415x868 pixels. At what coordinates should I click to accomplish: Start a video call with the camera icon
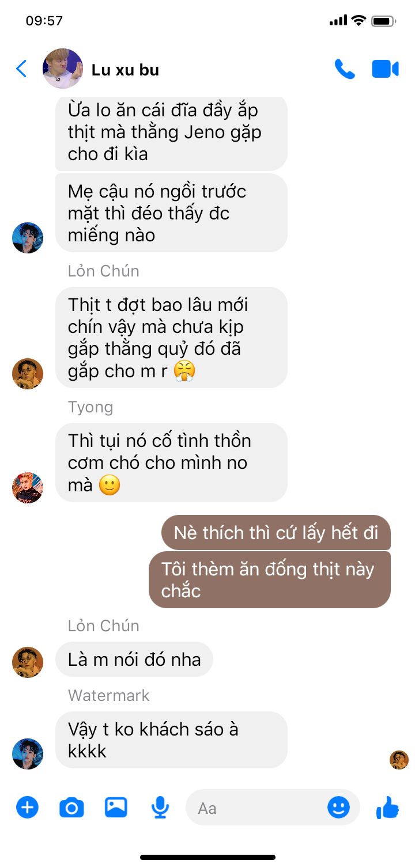pyautogui.click(x=385, y=69)
